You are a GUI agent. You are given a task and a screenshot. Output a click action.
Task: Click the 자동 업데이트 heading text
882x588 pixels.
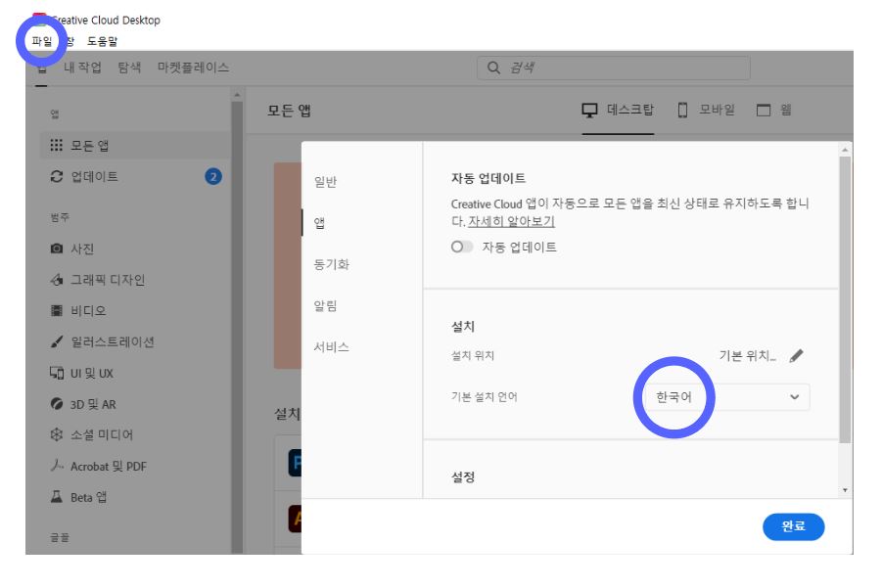pos(488,178)
